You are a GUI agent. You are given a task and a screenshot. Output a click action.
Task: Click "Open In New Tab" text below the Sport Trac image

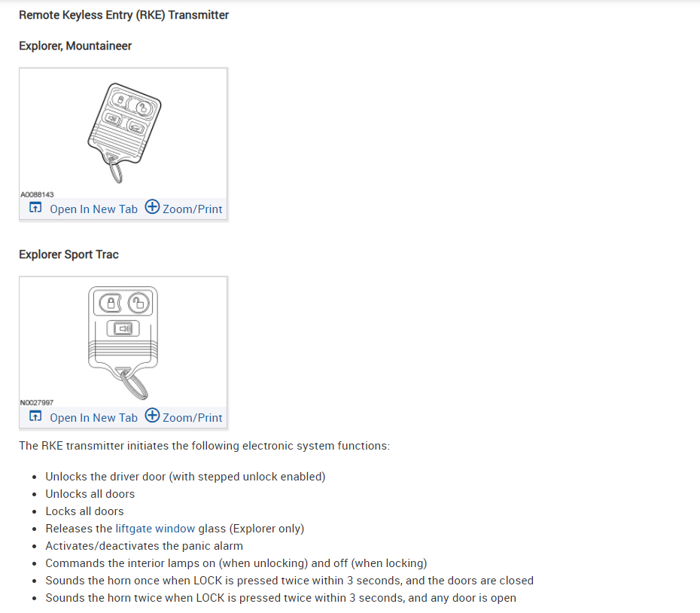coord(93,417)
